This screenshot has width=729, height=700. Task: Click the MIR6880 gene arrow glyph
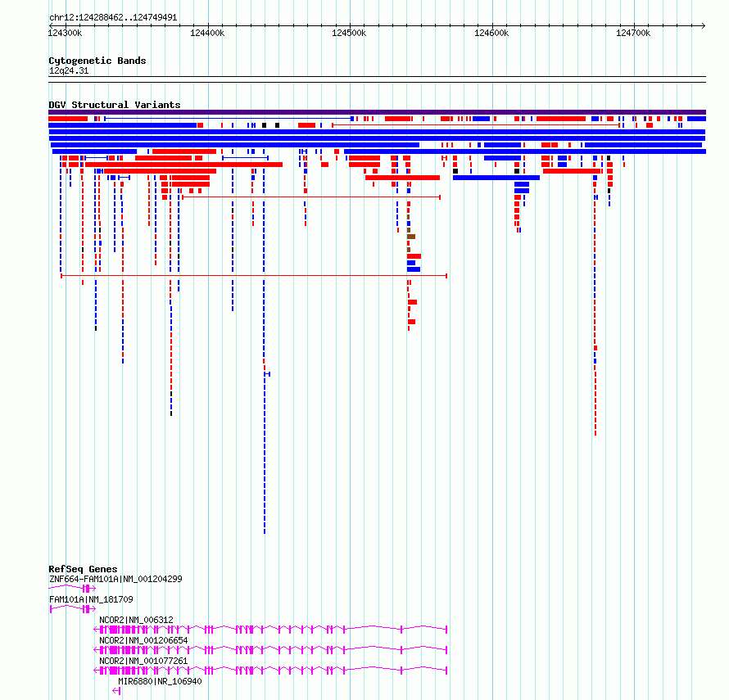tap(116, 691)
